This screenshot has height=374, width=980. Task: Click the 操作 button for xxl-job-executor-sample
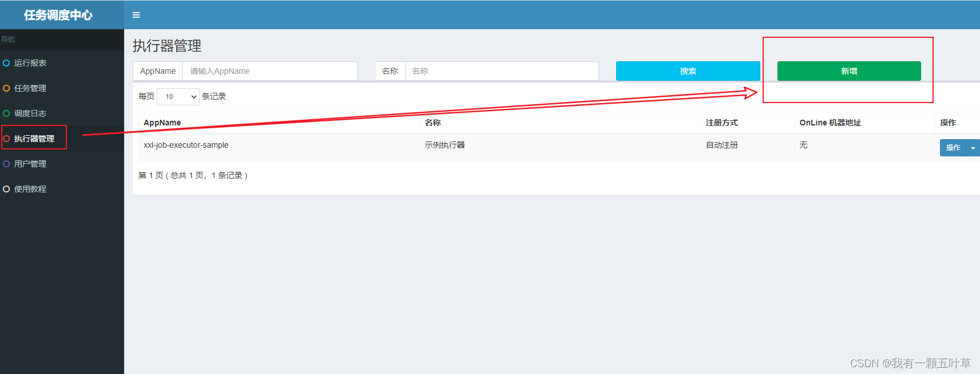pyautogui.click(x=953, y=148)
